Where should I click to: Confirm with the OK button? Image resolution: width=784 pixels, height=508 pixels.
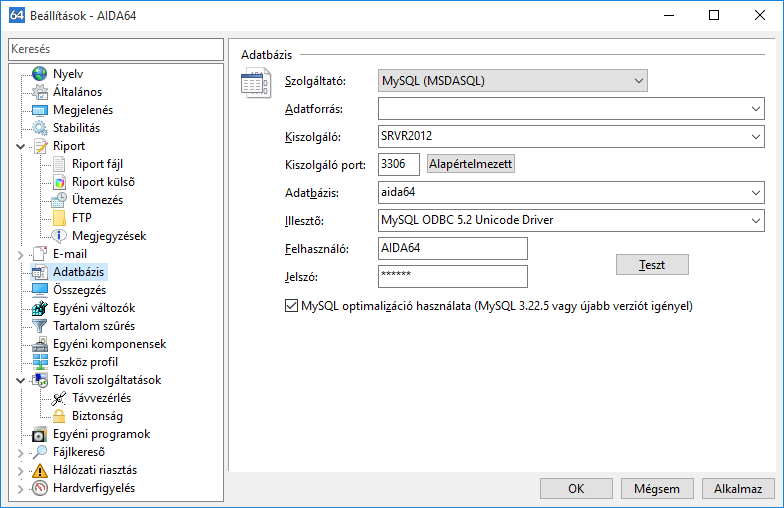click(576, 488)
